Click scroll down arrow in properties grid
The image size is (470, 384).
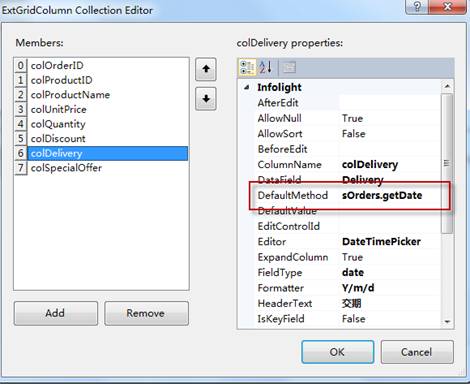[x=447, y=322]
